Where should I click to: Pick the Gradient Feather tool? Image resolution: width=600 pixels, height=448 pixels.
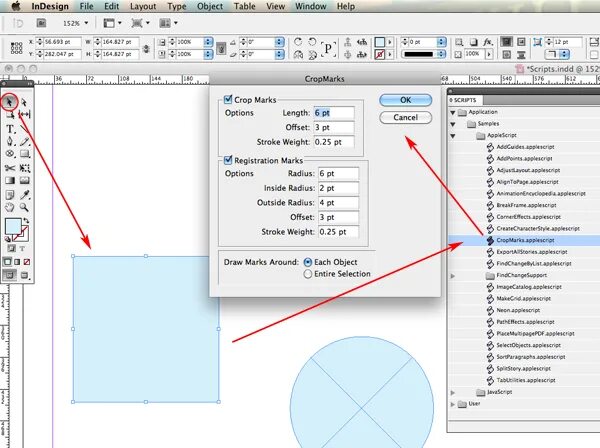(x=24, y=181)
